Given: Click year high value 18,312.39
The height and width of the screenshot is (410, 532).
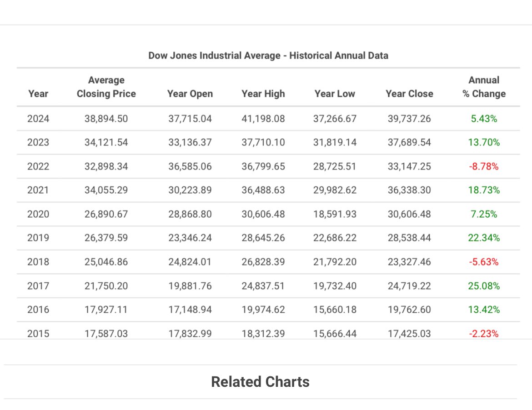Looking at the screenshot, I should coord(263,334).
